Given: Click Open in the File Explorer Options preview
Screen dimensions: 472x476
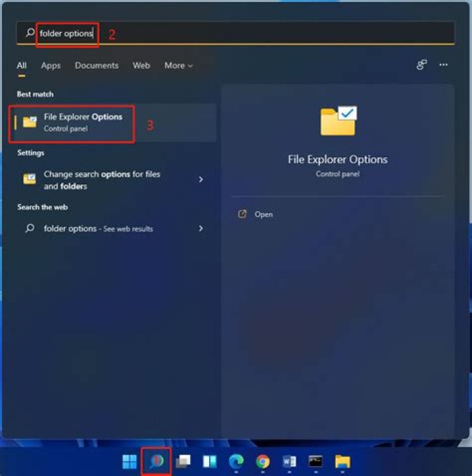Looking at the screenshot, I should [264, 214].
